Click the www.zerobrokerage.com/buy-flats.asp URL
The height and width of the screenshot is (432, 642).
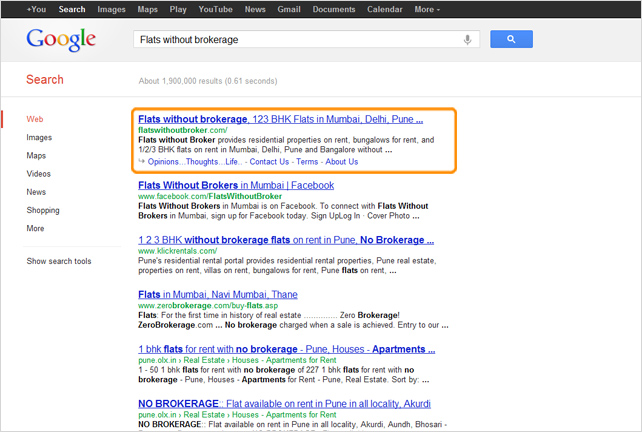[208, 305]
